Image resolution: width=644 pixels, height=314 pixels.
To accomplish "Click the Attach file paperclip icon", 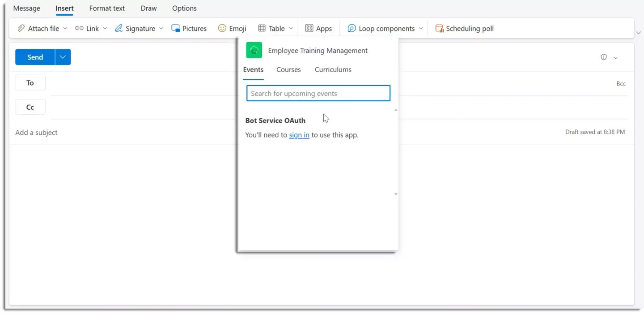I will point(21,28).
